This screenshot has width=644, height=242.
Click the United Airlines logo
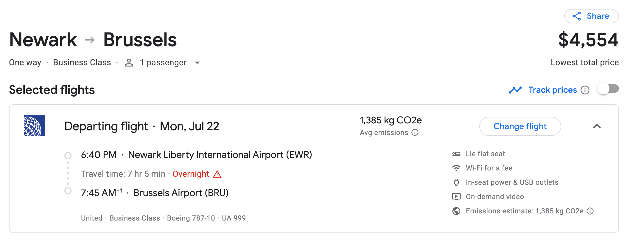coord(34,126)
